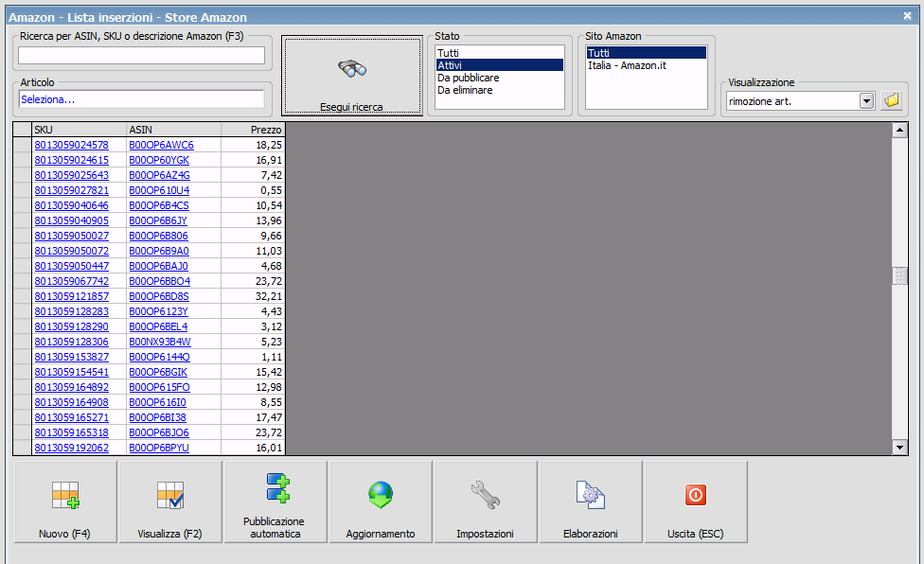
Task: Select Italia - Amazon.it site
Action: pyautogui.click(x=647, y=65)
